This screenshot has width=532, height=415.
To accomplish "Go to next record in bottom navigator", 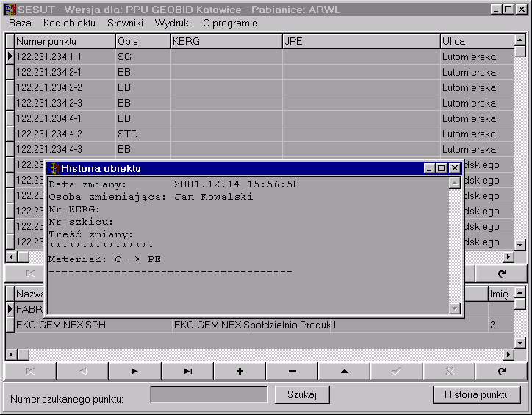I will pos(134,372).
